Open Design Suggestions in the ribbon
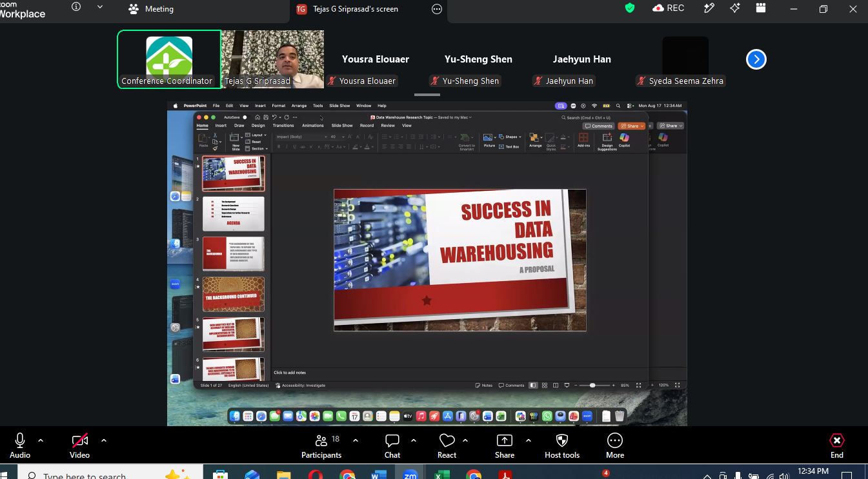 pos(607,142)
